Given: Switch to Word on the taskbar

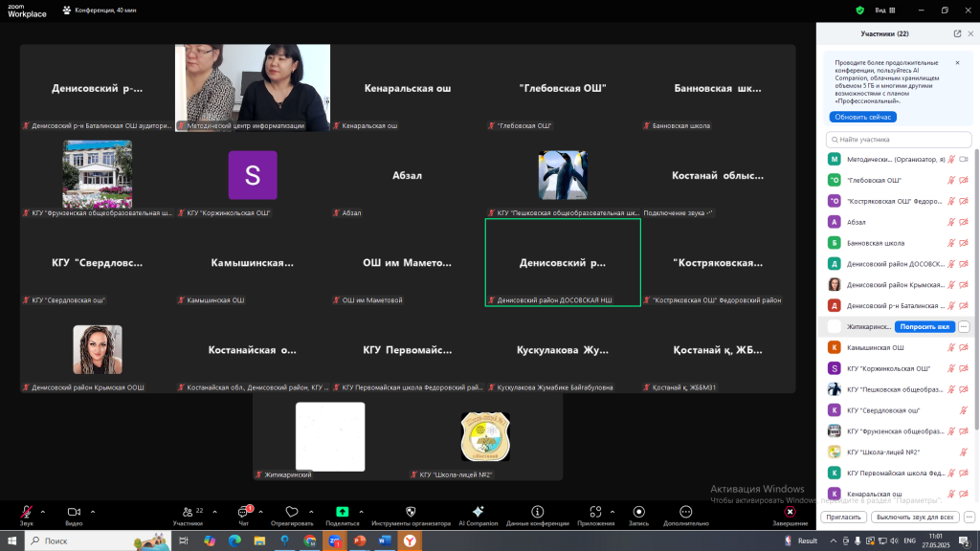Looking at the screenshot, I should tap(385, 540).
